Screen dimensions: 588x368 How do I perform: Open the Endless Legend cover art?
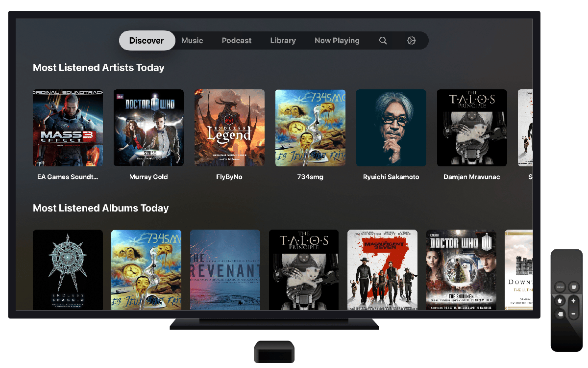230,128
